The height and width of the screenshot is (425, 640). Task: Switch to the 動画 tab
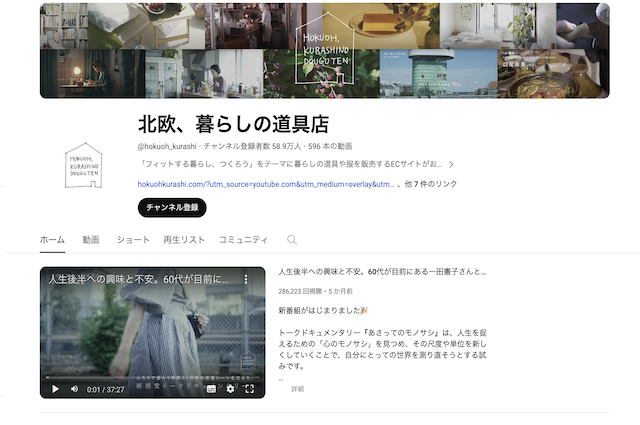coord(91,240)
